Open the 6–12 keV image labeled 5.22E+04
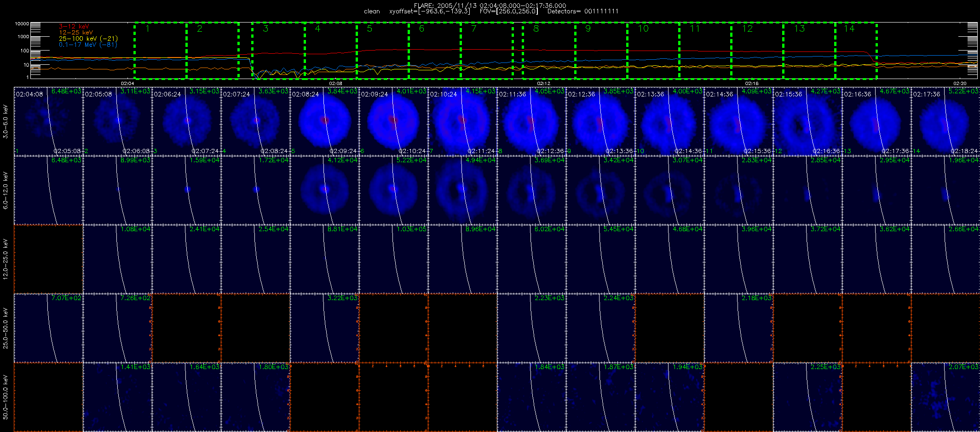 point(393,190)
